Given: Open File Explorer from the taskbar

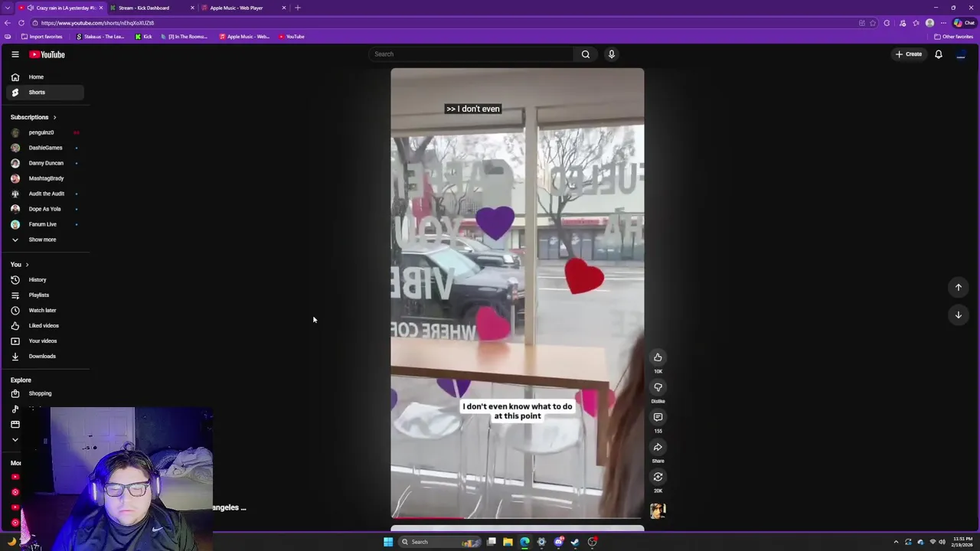Looking at the screenshot, I should point(508,542).
